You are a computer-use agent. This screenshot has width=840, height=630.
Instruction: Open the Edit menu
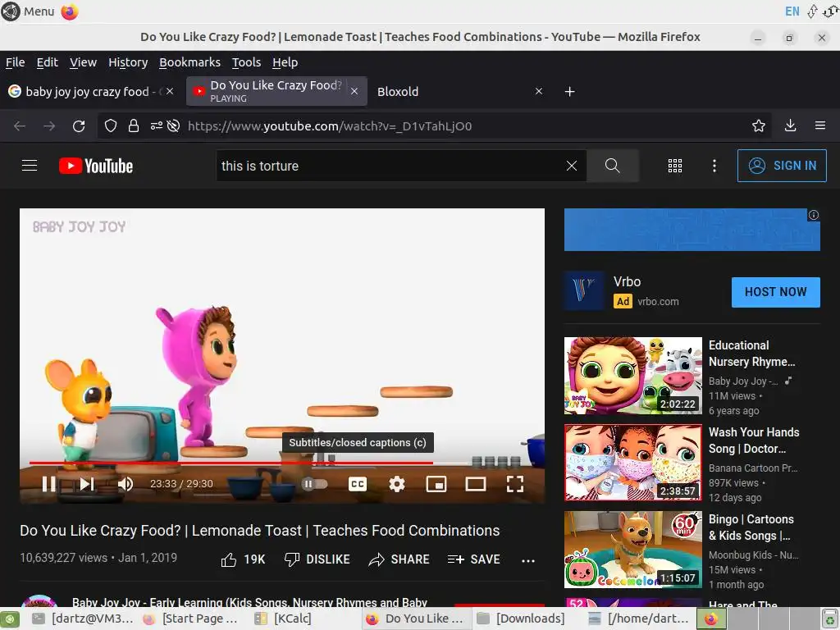[47, 62]
